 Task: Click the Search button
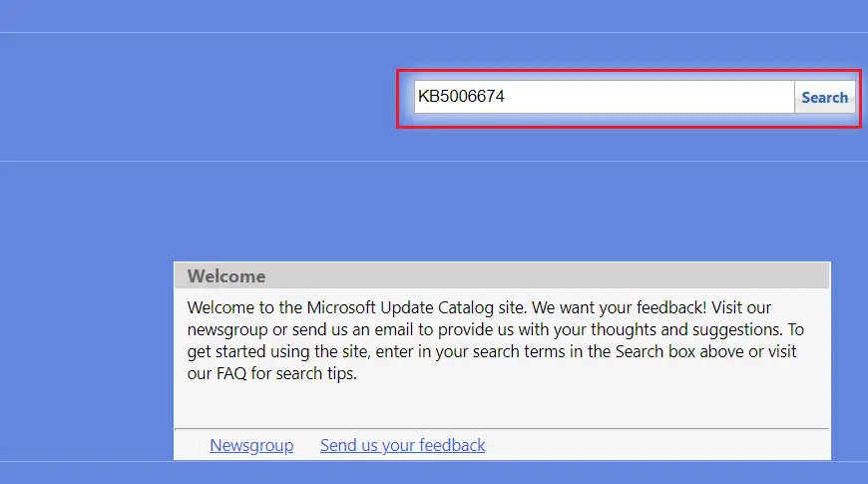824,97
